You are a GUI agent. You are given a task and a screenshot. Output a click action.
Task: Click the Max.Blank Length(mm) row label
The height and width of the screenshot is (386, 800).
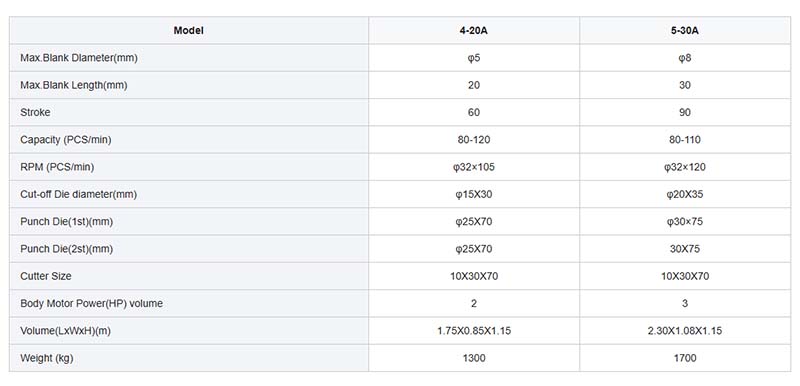tap(74, 85)
